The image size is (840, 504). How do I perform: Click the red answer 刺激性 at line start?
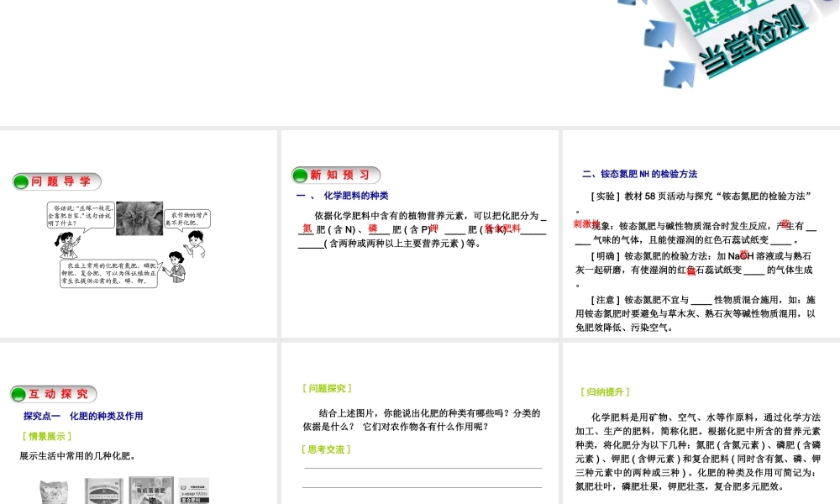586,224
